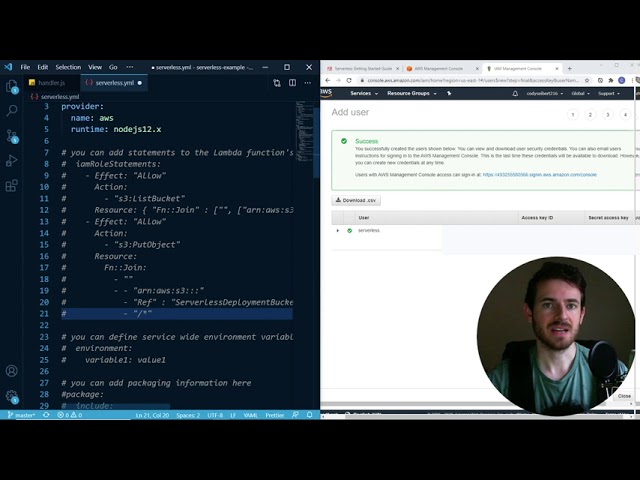The height and width of the screenshot is (480, 640).
Task: Switch to the serverless.yml editor tab
Action: (x=114, y=83)
